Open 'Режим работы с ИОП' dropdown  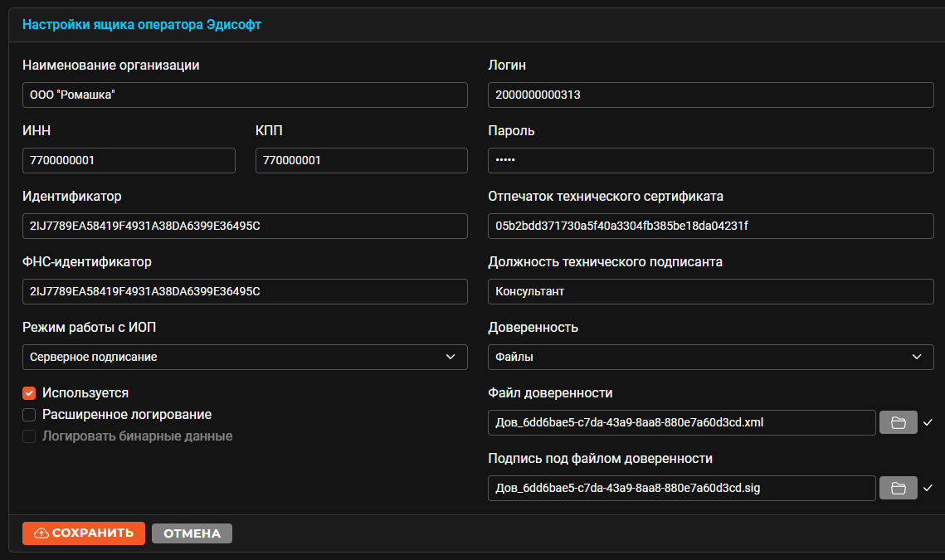point(245,357)
